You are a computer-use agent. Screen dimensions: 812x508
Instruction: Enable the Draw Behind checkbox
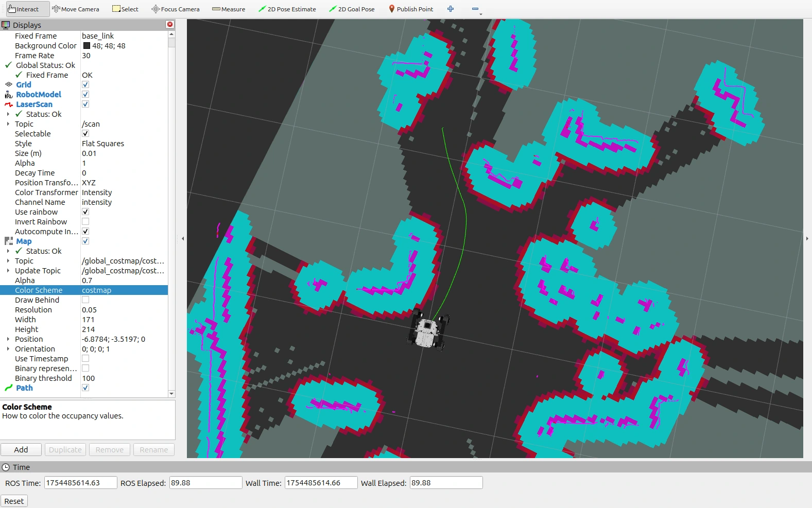click(85, 300)
